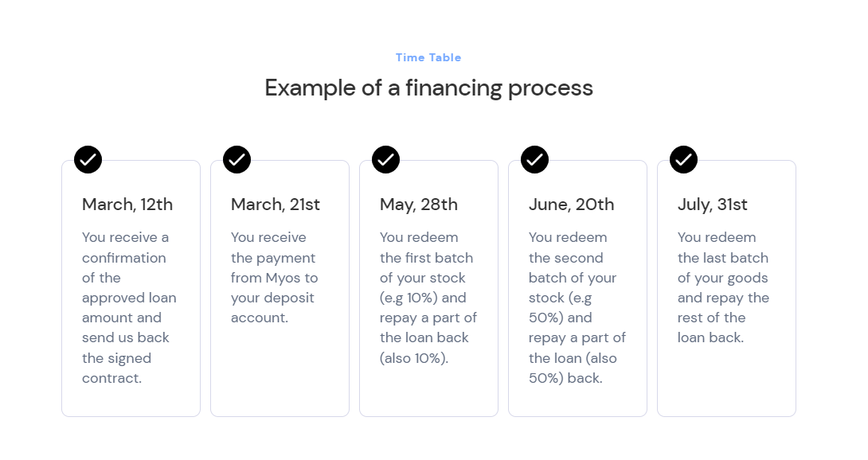
Task: Select the 'March, 12th' card title
Action: 127,205
